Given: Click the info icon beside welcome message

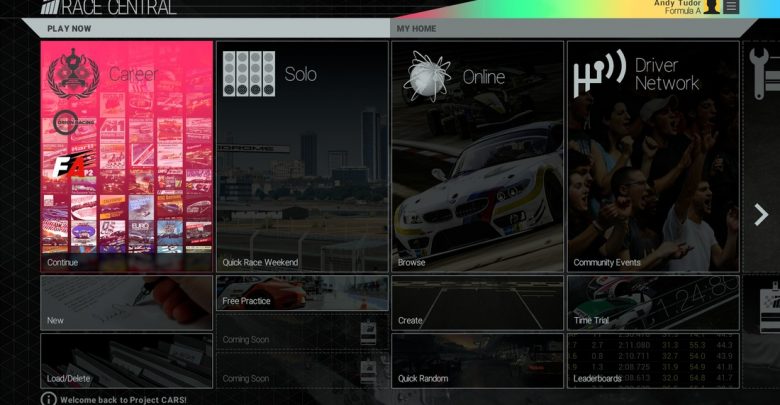Looking at the screenshot, I should (x=48, y=398).
